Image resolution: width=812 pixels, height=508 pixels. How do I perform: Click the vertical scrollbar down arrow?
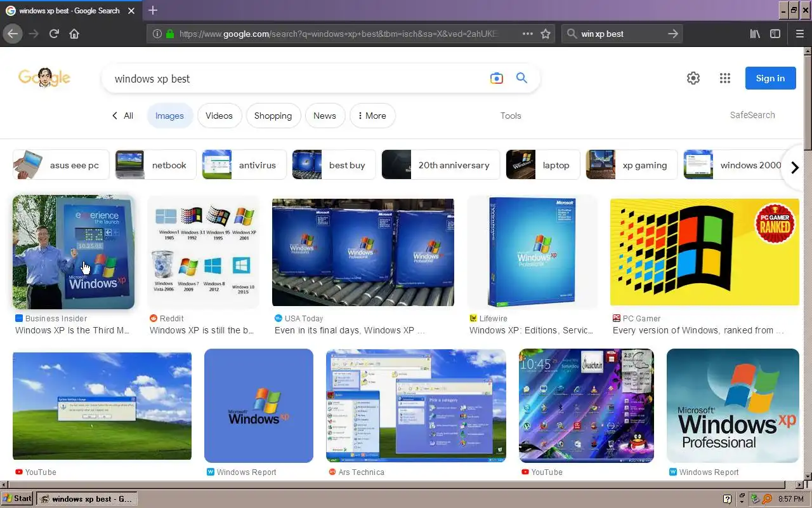click(x=807, y=476)
